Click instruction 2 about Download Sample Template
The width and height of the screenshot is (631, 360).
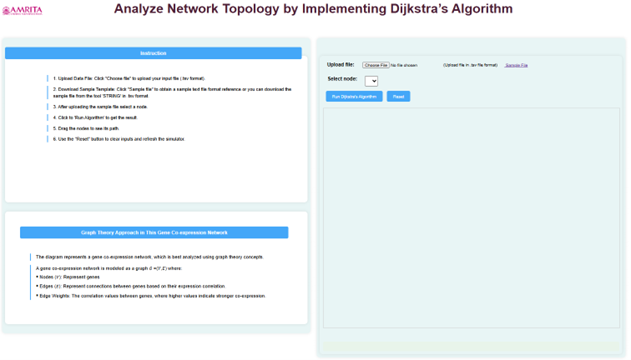[172, 93]
